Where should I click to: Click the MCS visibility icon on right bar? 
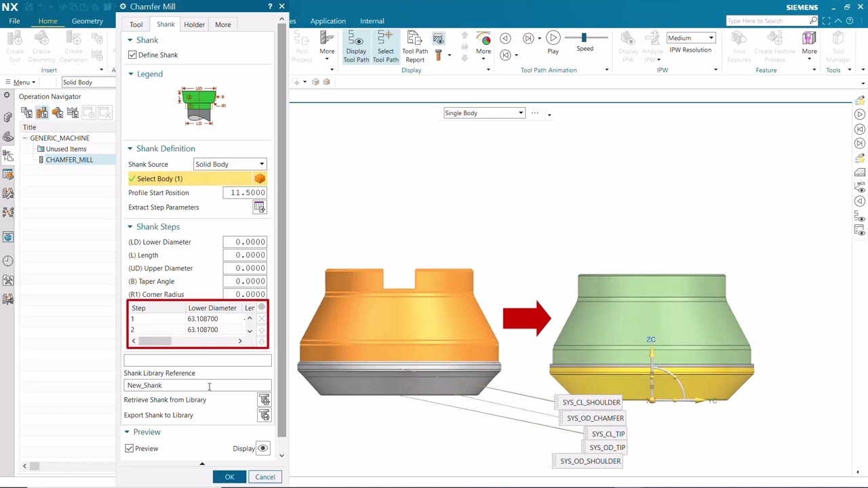[860, 186]
